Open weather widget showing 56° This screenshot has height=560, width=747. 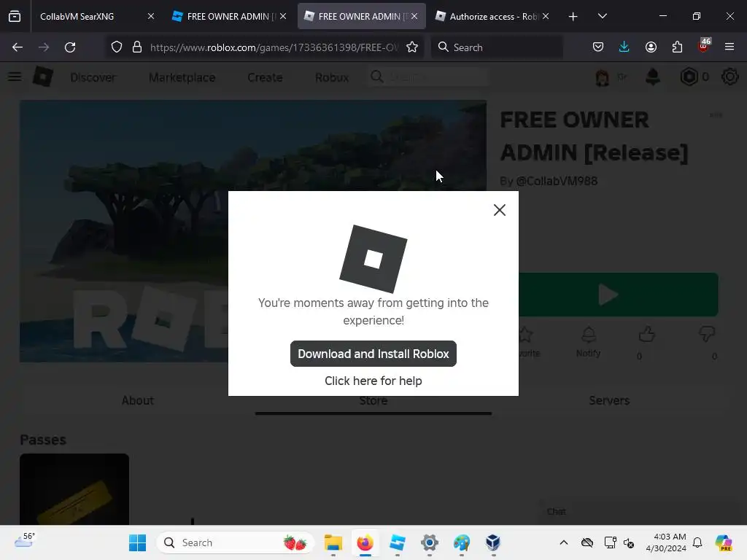coord(25,542)
